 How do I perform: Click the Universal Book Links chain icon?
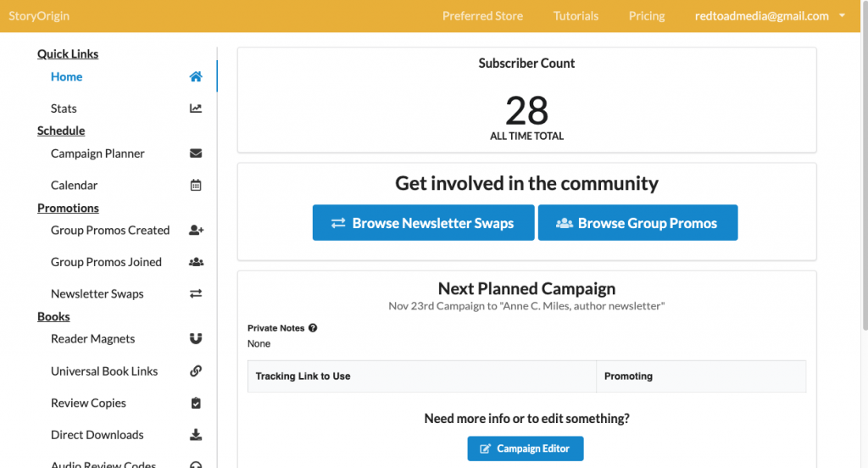pos(196,371)
